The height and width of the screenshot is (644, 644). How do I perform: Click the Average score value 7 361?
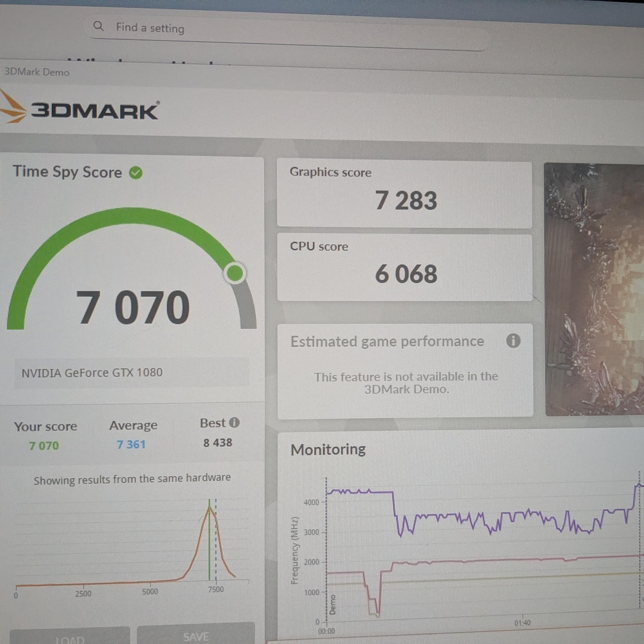click(x=131, y=444)
